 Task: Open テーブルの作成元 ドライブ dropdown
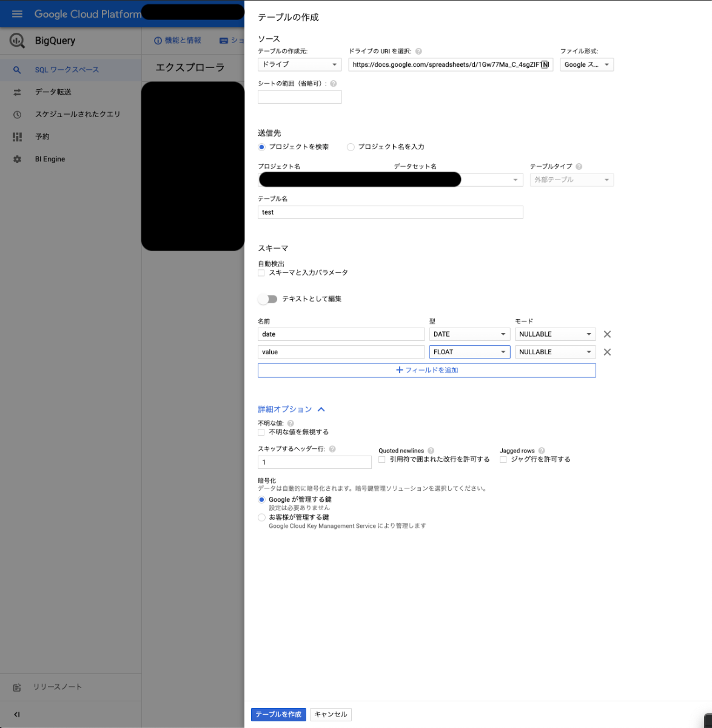(x=300, y=64)
